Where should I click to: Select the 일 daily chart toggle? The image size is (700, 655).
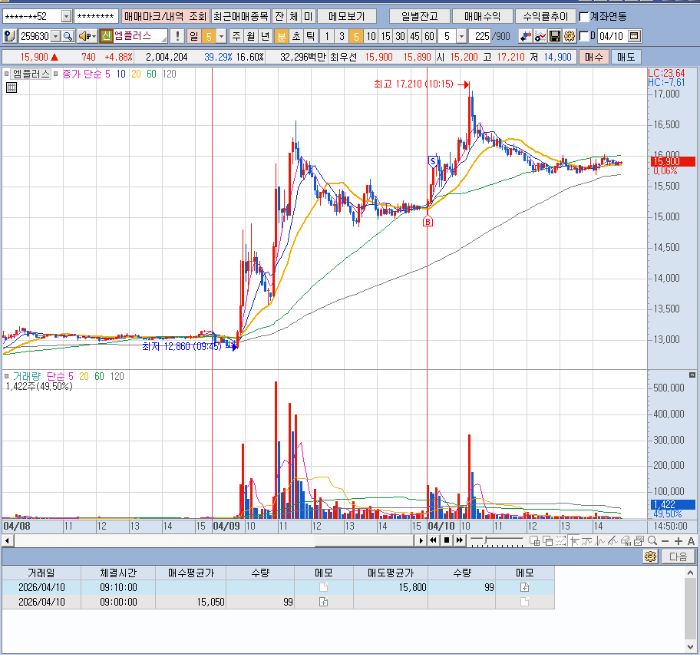point(193,36)
